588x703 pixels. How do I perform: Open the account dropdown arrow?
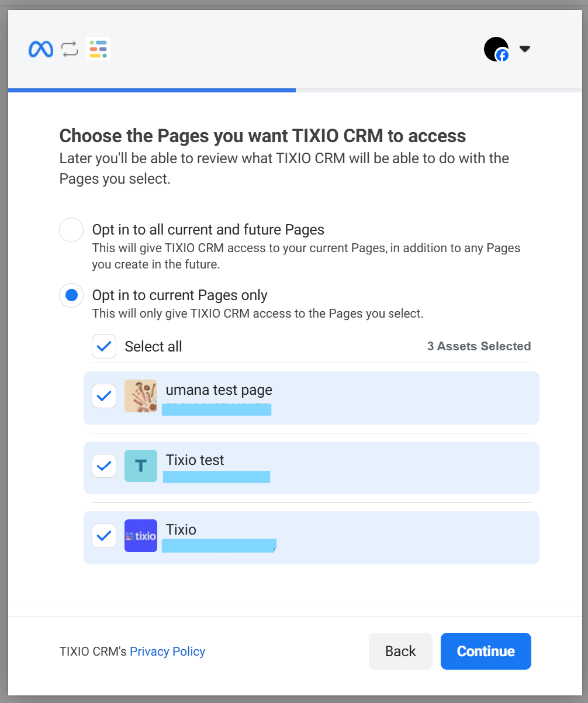524,49
